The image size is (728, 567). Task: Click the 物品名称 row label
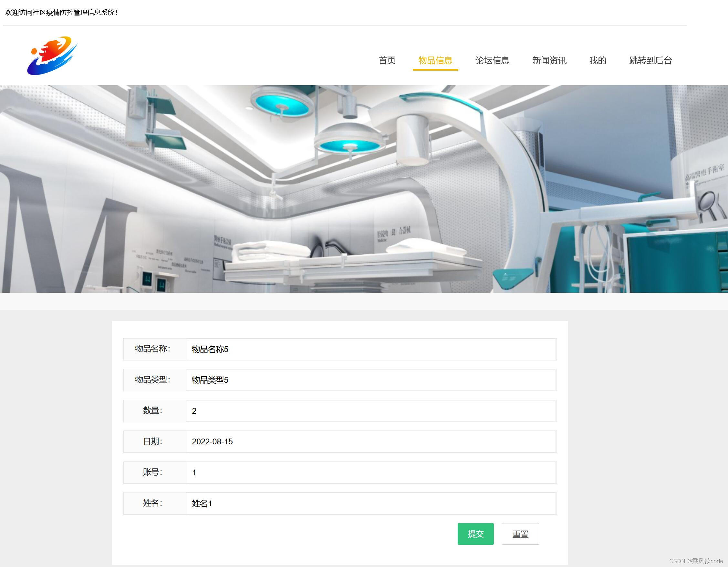pos(152,349)
